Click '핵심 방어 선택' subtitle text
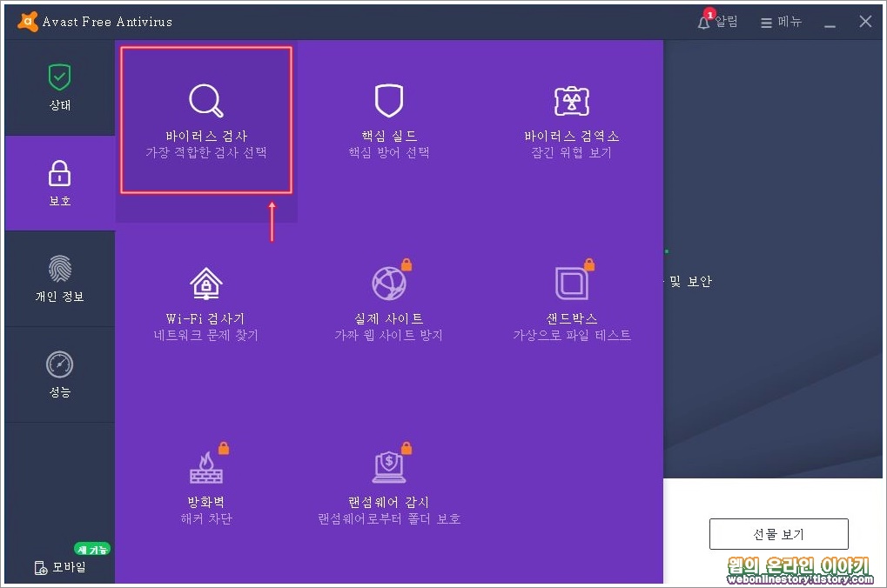The image size is (887, 588). tap(388, 153)
